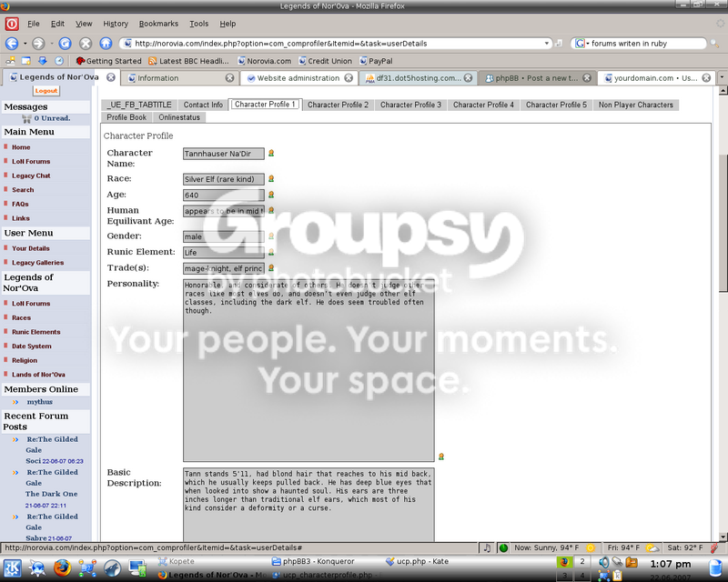Image resolution: width=728 pixels, height=582 pixels.
Task: Click the Logout button
Action: 46,91
